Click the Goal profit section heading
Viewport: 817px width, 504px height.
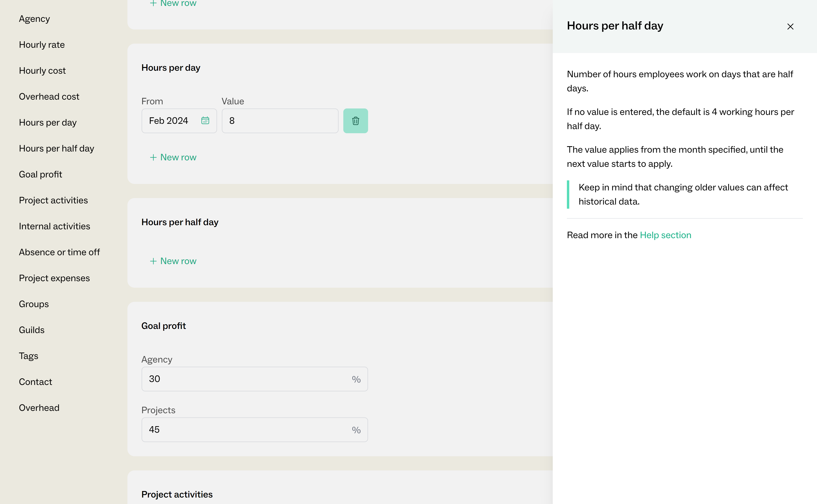[x=163, y=326]
